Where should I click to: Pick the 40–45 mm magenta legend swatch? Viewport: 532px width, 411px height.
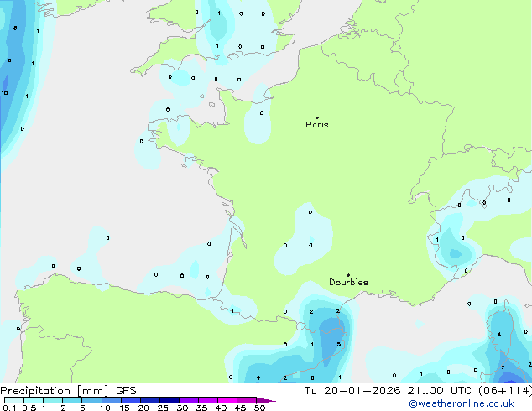pyautogui.click(x=227, y=400)
